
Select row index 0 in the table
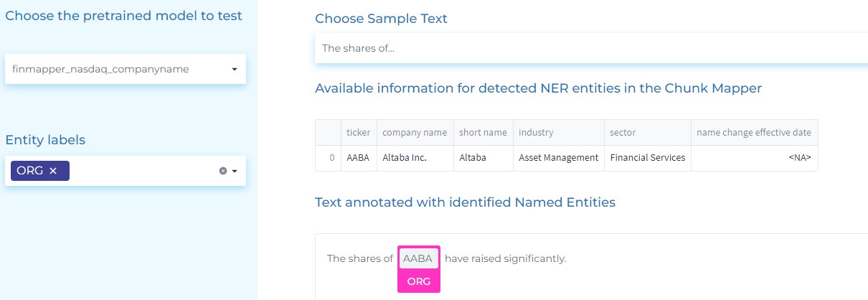(328, 158)
